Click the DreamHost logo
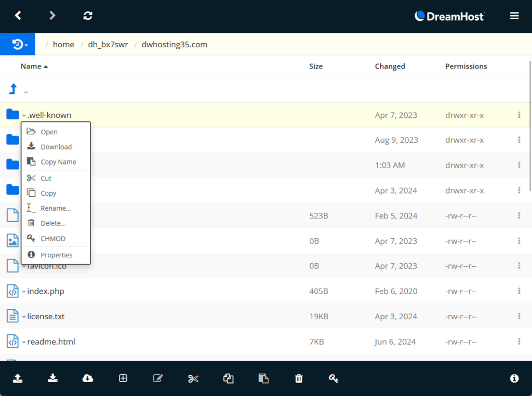This screenshot has height=396, width=532. coord(449,16)
